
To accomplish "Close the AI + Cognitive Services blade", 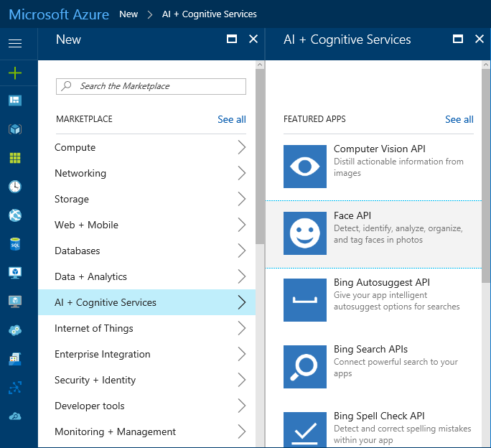I will coord(480,39).
